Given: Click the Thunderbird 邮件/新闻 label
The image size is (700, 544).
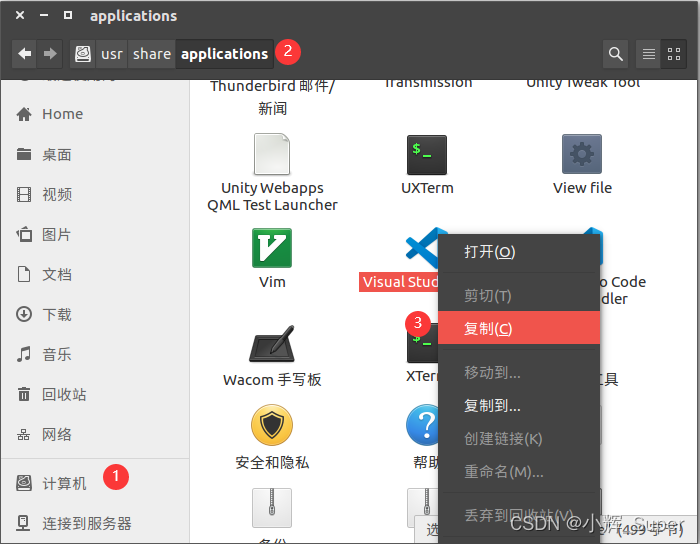Looking at the screenshot, I should (x=272, y=97).
